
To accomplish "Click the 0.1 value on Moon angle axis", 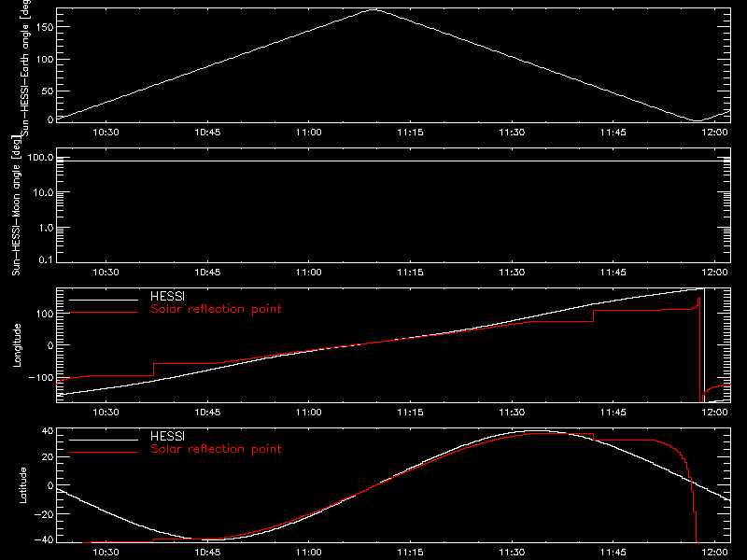I will [x=46, y=259].
